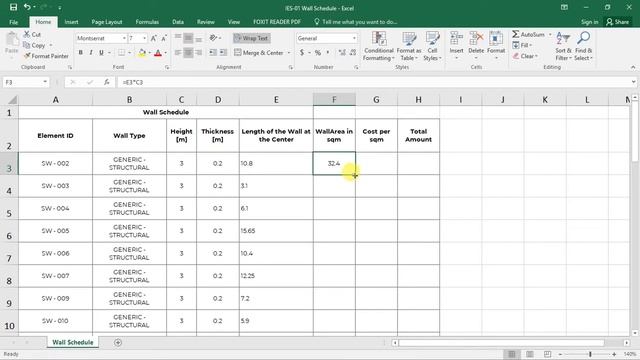Switch to the View tab

point(234,22)
